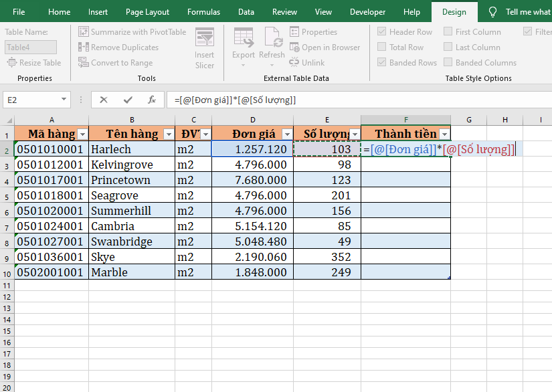The width and height of the screenshot is (552, 392).
Task: Switch to the Formulas ribbon tab
Action: click(x=203, y=12)
